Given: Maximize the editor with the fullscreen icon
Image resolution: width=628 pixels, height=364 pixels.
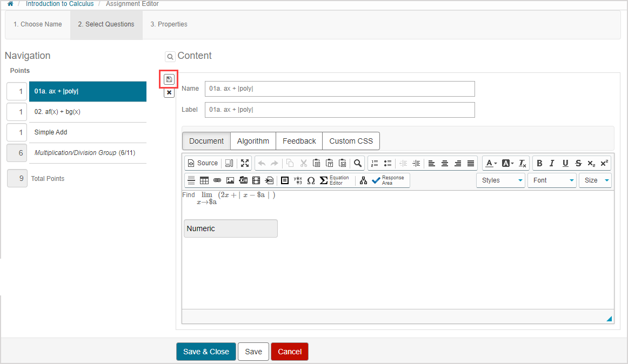Looking at the screenshot, I should [x=245, y=163].
